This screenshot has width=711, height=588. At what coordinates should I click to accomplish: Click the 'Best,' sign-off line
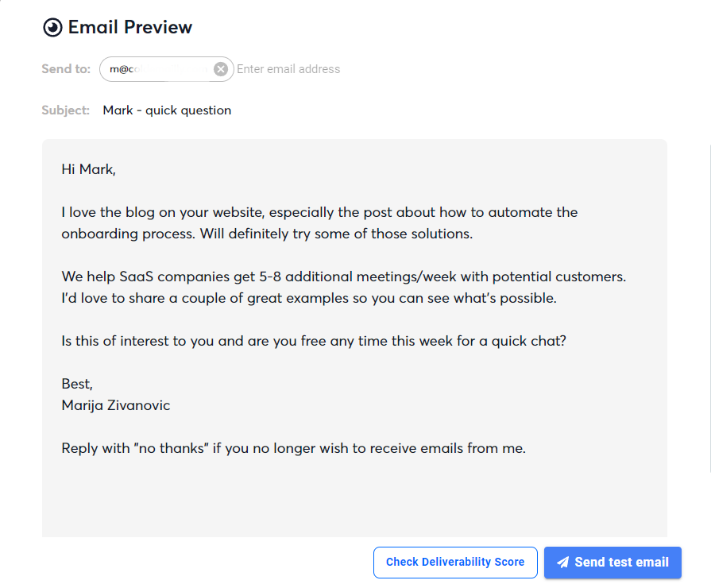click(77, 385)
